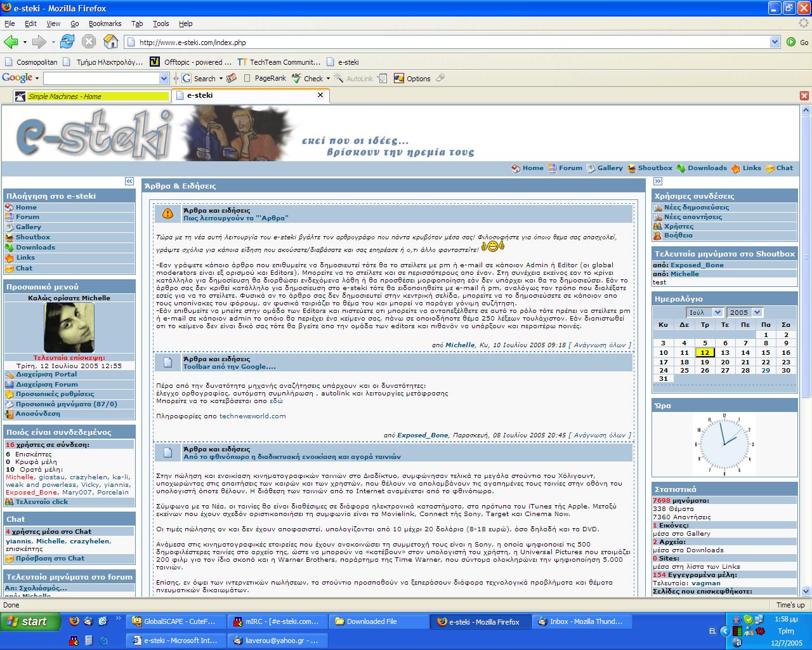Click the Stop loading toolbar icon
The height and width of the screenshot is (650, 812).
pos(89,42)
